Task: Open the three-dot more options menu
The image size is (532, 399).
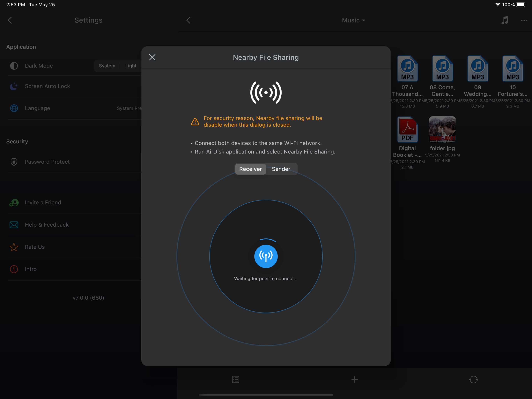Action: (x=524, y=20)
